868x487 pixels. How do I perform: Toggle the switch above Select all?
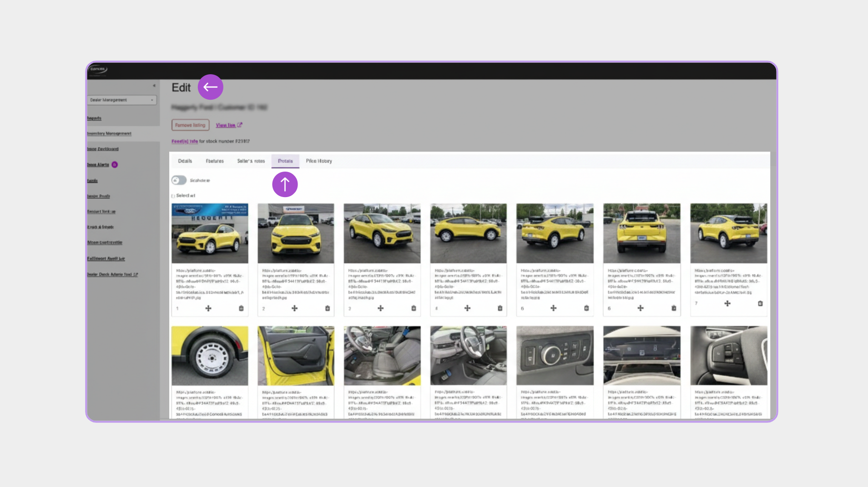[x=179, y=180]
